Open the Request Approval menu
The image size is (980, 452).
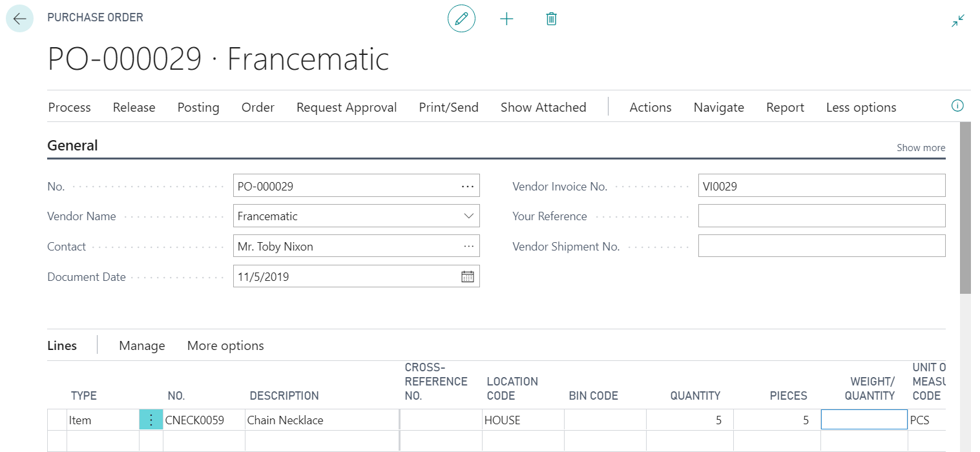[347, 107]
